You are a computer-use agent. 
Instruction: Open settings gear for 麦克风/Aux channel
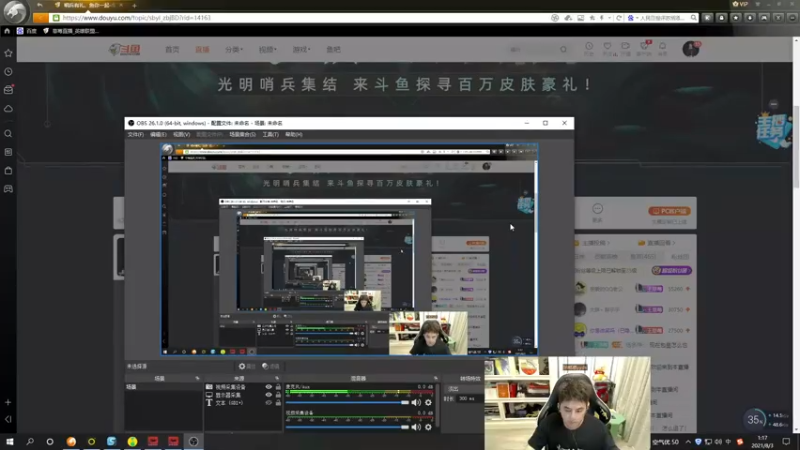coord(428,403)
